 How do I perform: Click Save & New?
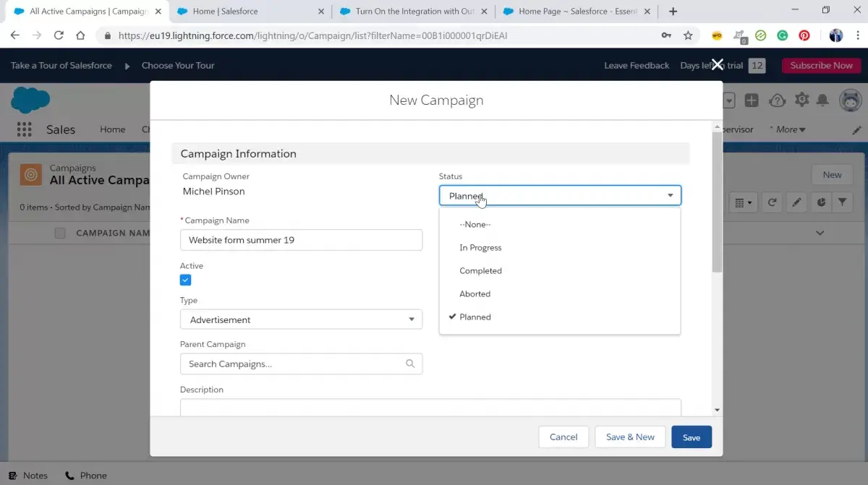[x=630, y=437]
